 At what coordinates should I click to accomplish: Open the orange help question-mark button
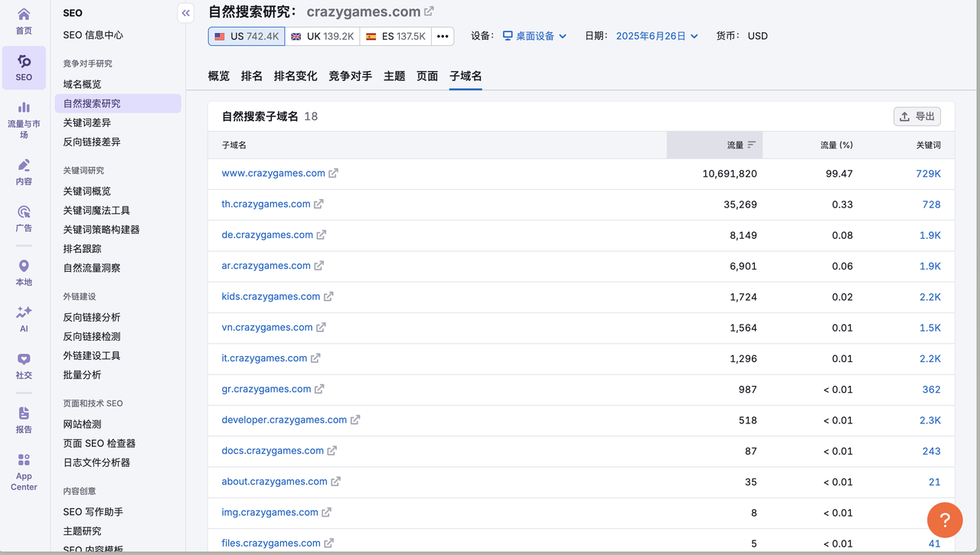(945, 521)
